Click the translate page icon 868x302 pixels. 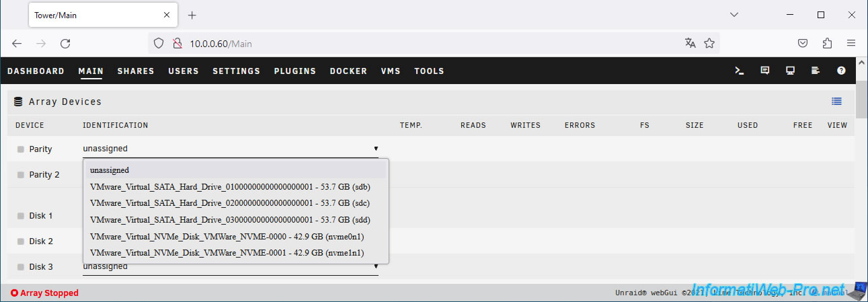tap(690, 43)
